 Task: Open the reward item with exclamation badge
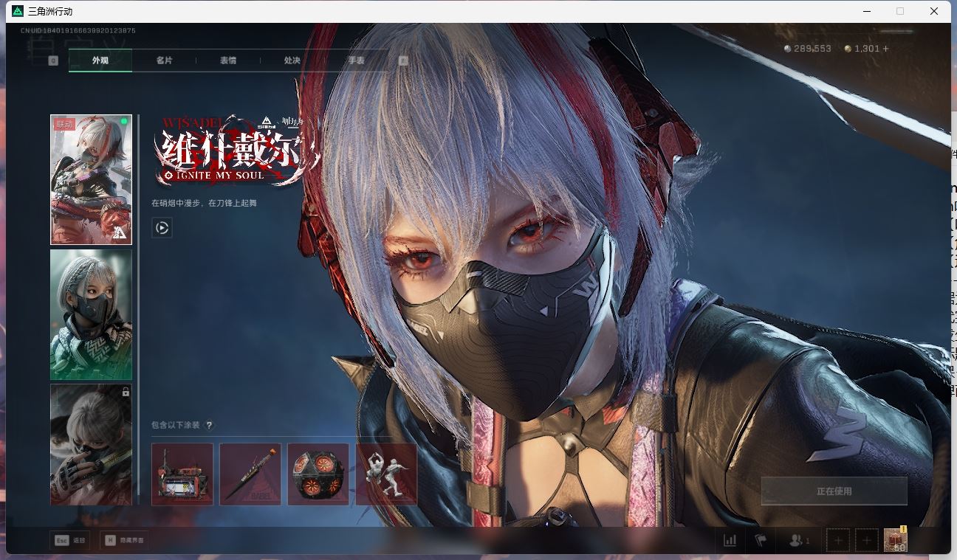point(896,540)
